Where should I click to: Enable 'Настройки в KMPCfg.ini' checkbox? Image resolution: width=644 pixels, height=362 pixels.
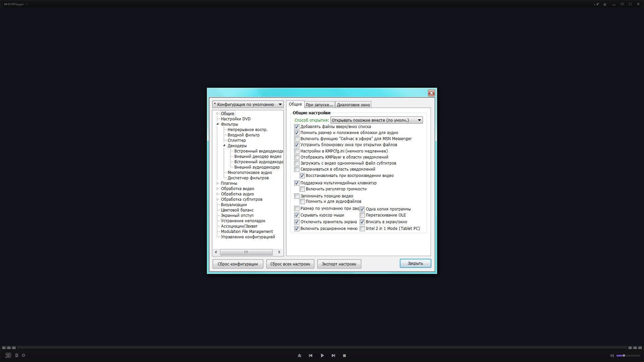click(297, 151)
